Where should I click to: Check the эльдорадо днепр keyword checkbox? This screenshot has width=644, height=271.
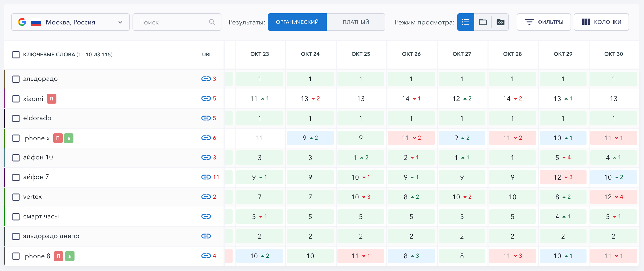click(16, 236)
